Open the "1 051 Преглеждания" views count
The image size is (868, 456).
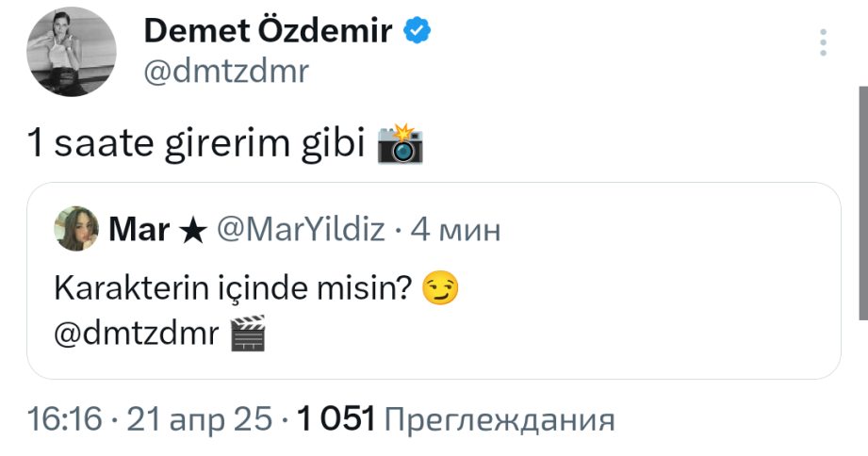click(455, 418)
